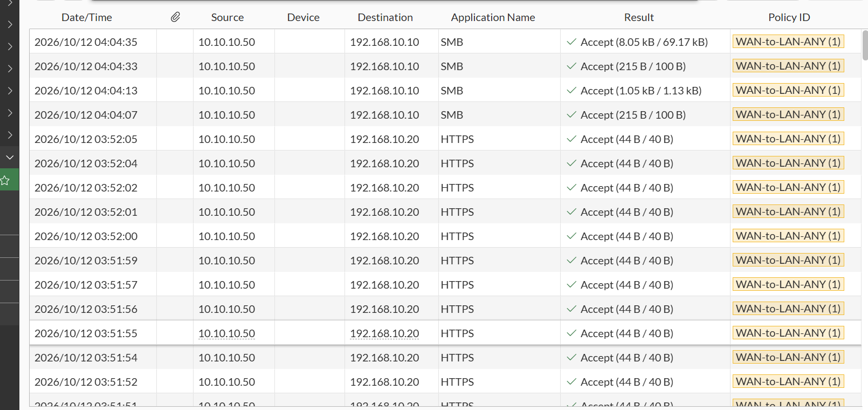Click the accept checkmark in the 04:04:07 row
This screenshot has height=410, width=868.
click(571, 114)
